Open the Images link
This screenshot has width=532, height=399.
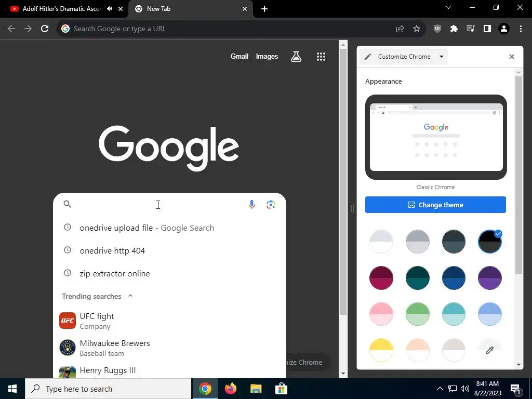[267, 57]
